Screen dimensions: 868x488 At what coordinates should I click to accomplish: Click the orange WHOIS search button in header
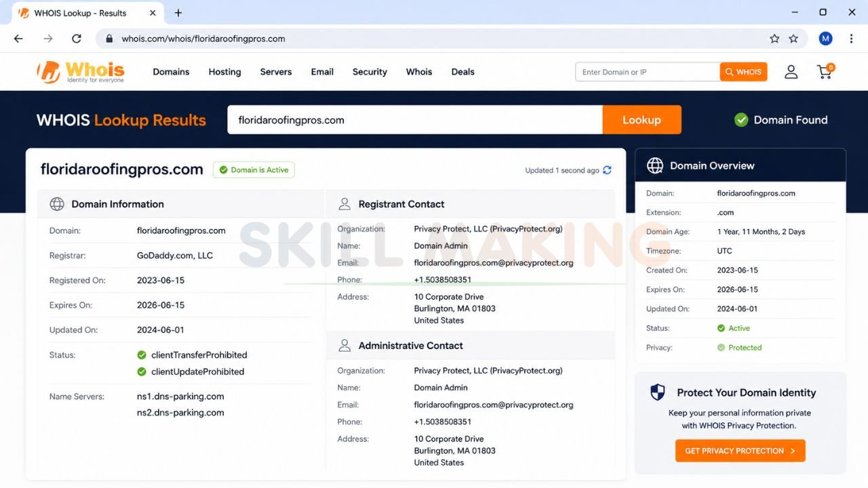(743, 72)
